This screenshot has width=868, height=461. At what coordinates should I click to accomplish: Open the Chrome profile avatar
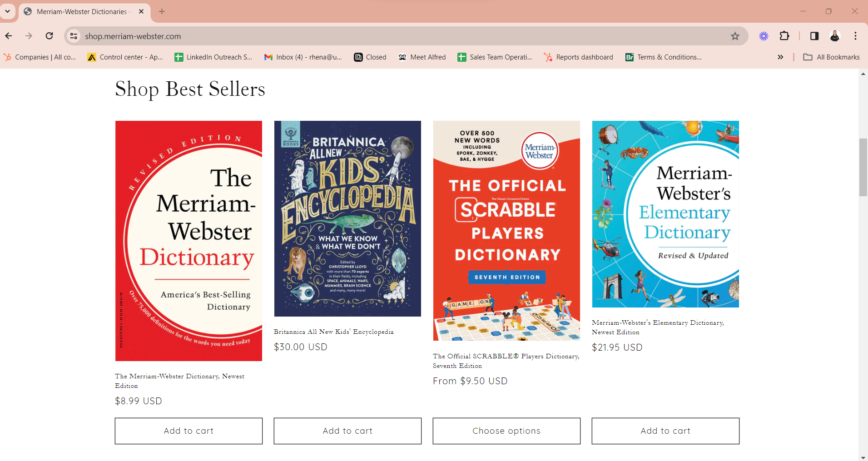[x=835, y=36]
